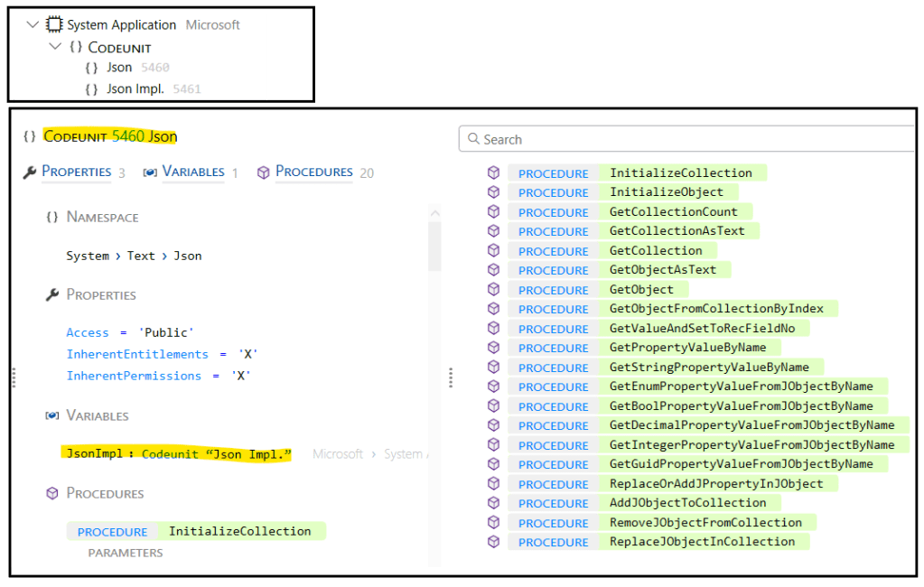Open the Properties tab
The width and height of the screenshot is (924, 587).
coord(76,172)
